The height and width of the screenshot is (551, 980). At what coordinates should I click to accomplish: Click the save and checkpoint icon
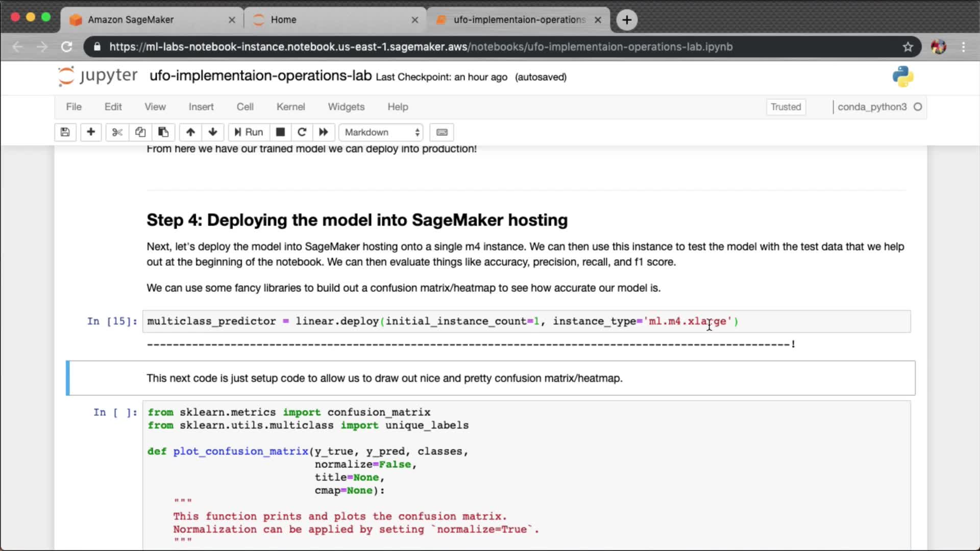65,132
